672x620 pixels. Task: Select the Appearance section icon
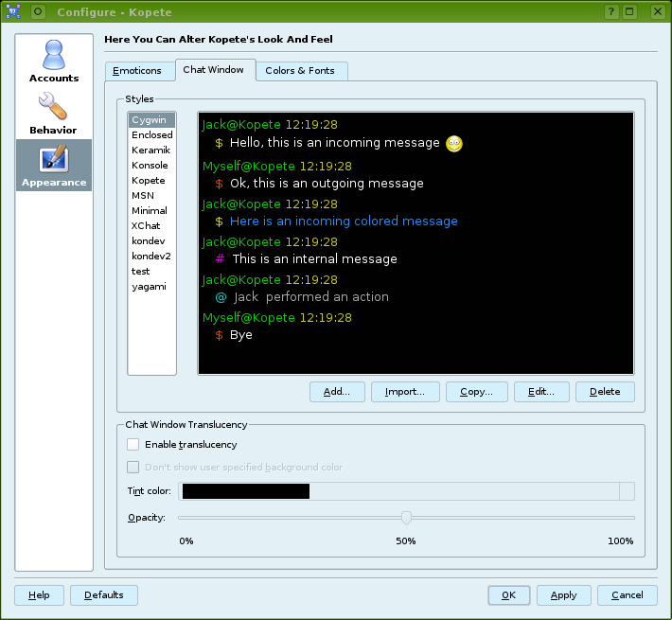[54, 166]
